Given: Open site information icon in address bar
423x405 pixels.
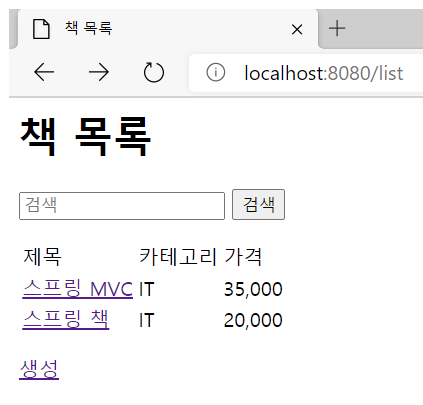Looking at the screenshot, I should [x=216, y=72].
